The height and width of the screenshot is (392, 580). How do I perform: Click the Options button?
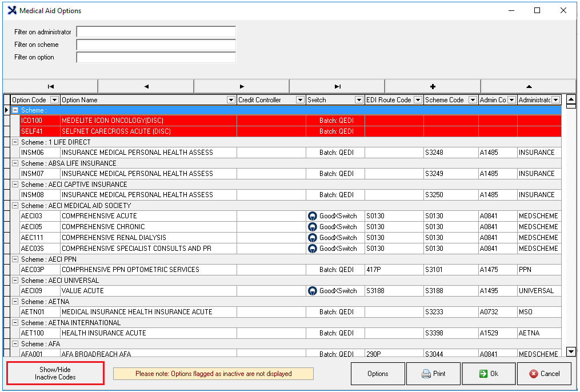[378, 374]
